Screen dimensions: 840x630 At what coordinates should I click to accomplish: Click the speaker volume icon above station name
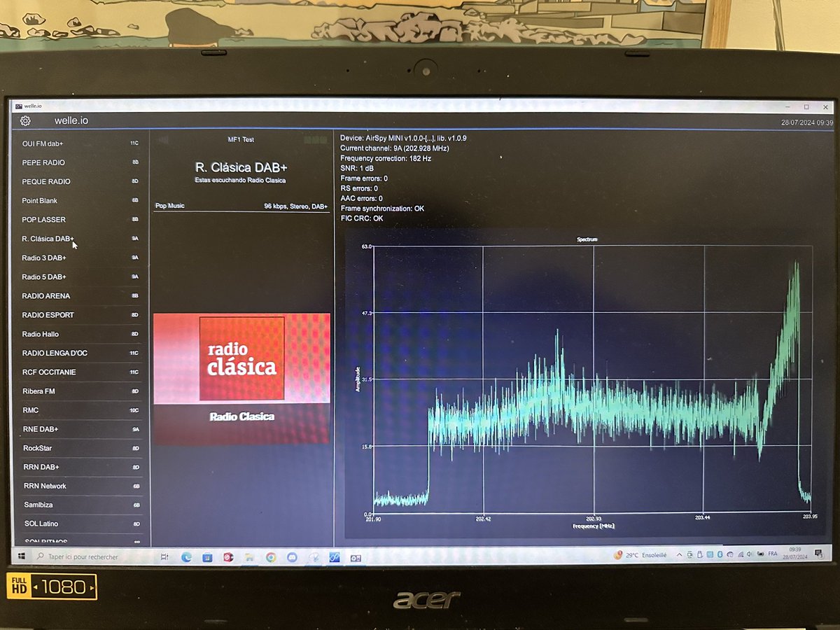point(162,140)
